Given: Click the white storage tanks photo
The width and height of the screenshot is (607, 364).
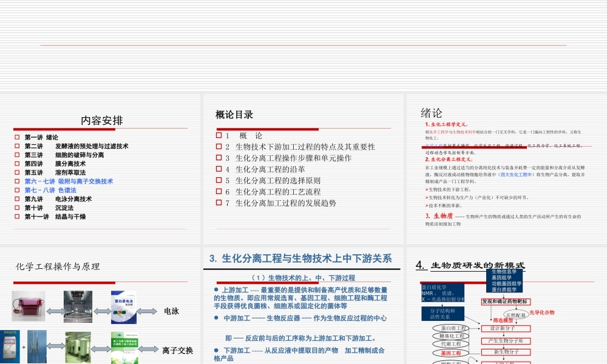Looking at the screenshot, I should 78,347.
